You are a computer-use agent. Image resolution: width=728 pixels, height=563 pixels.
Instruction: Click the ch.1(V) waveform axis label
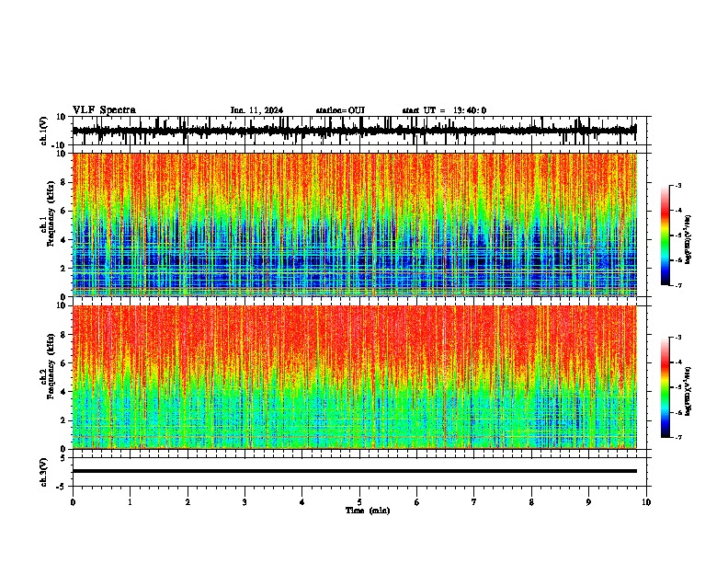point(44,131)
